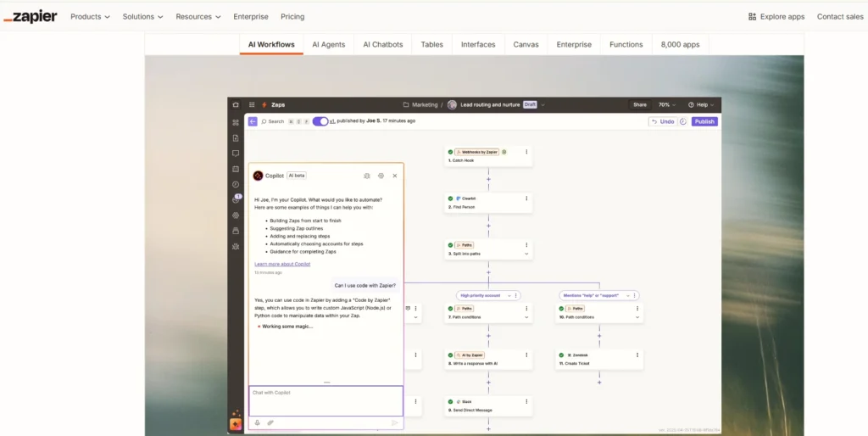Open the Canvas tab

[x=526, y=44]
